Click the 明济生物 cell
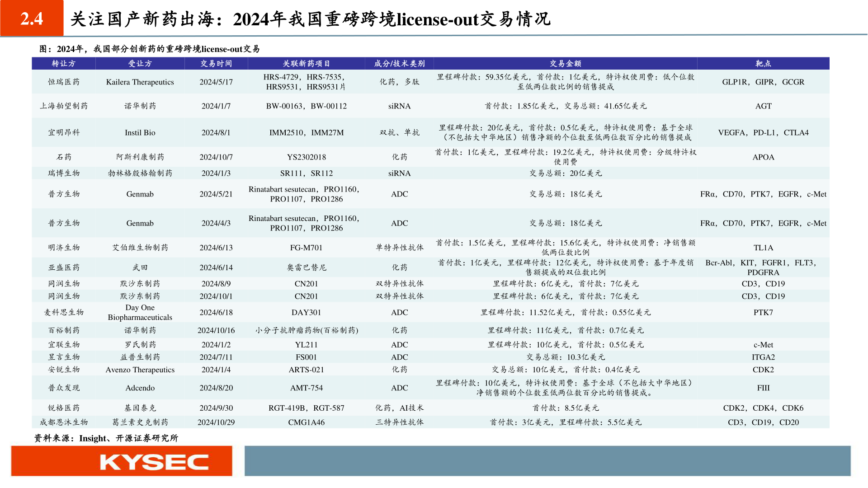Viewport: 868px width, 488px height. 64,247
